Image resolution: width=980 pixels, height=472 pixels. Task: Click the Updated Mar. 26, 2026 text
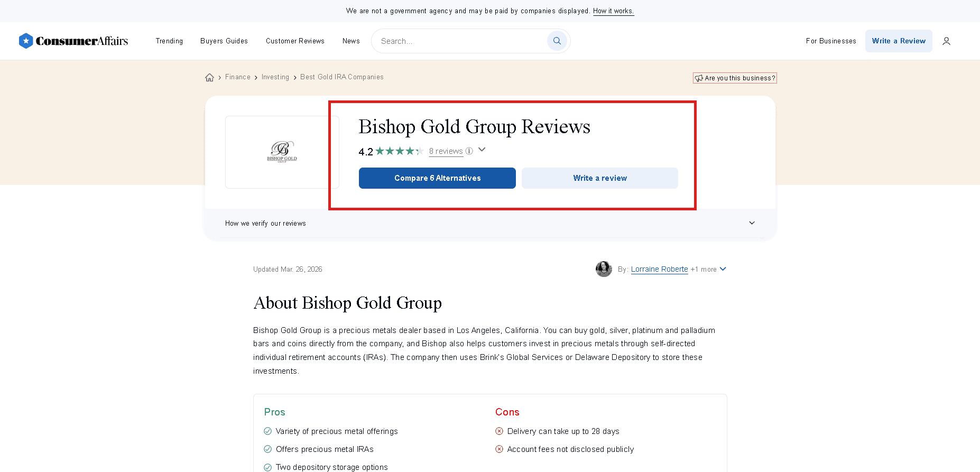[288, 269]
